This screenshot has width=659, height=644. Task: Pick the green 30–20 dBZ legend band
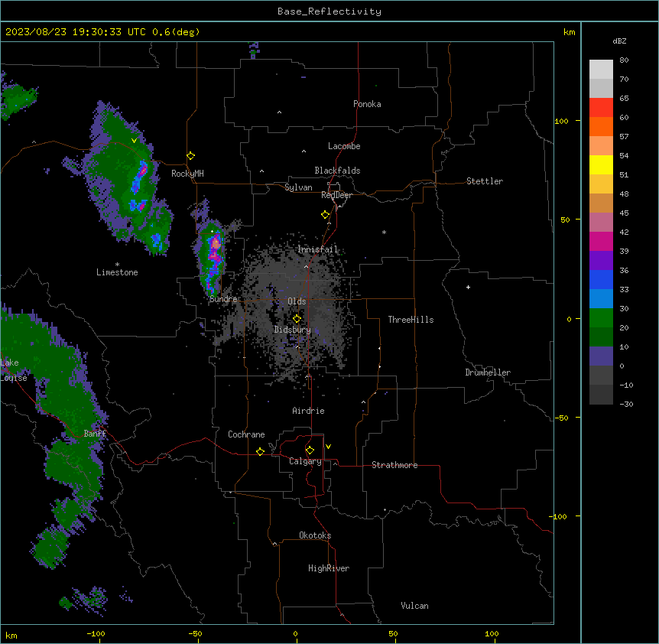(601, 317)
